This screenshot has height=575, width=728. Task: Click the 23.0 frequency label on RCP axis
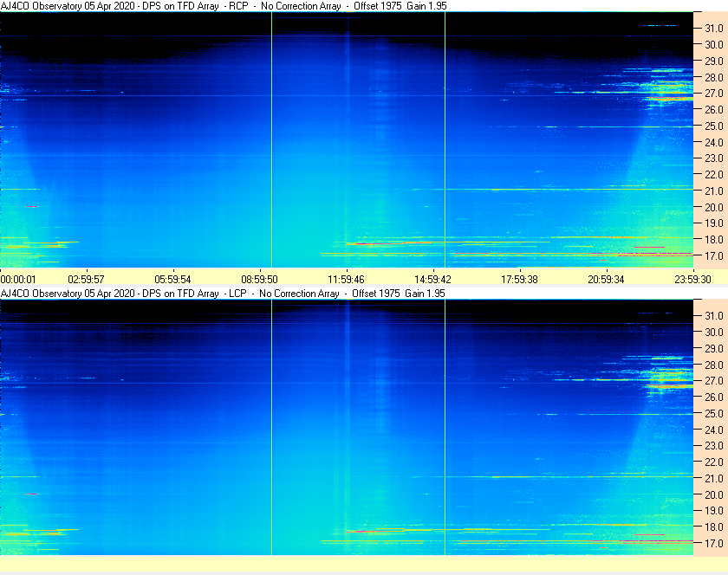coord(714,158)
